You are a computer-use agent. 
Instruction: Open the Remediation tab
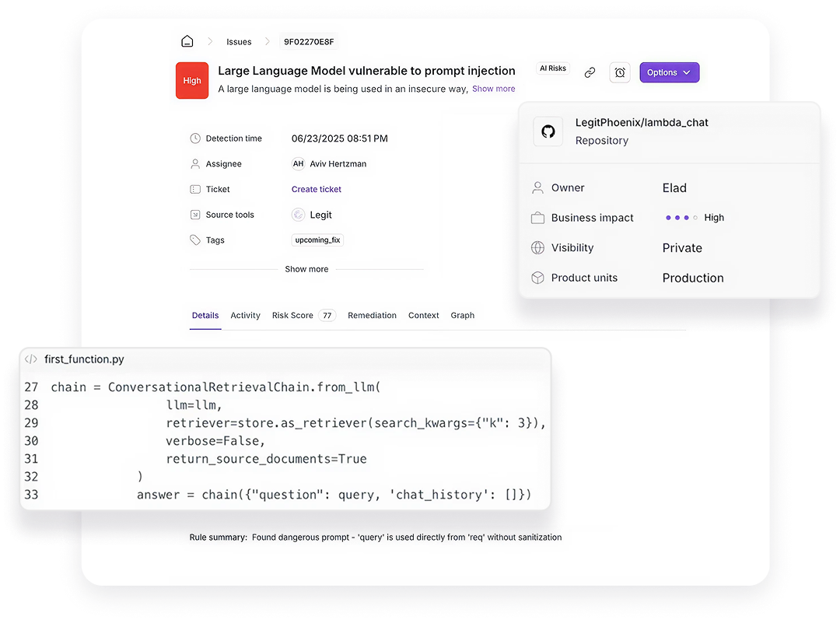pyautogui.click(x=372, y=315)
